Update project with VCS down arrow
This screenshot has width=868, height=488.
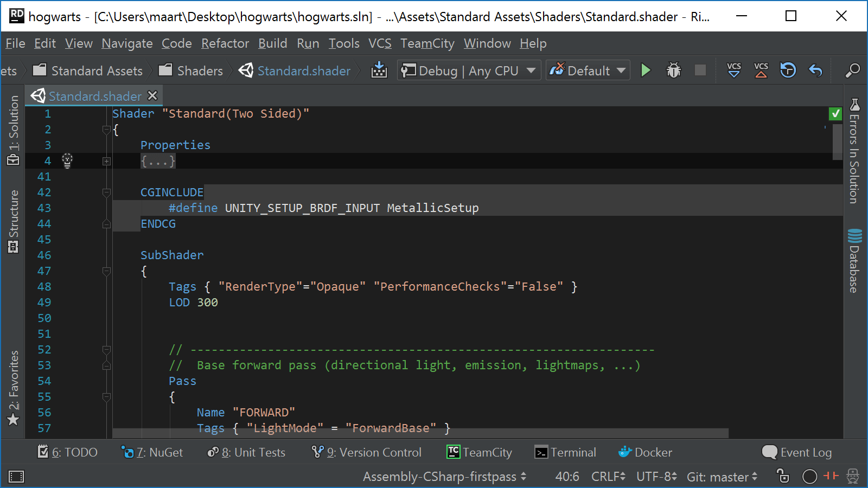pyautogui.click(x=734, y=70)
